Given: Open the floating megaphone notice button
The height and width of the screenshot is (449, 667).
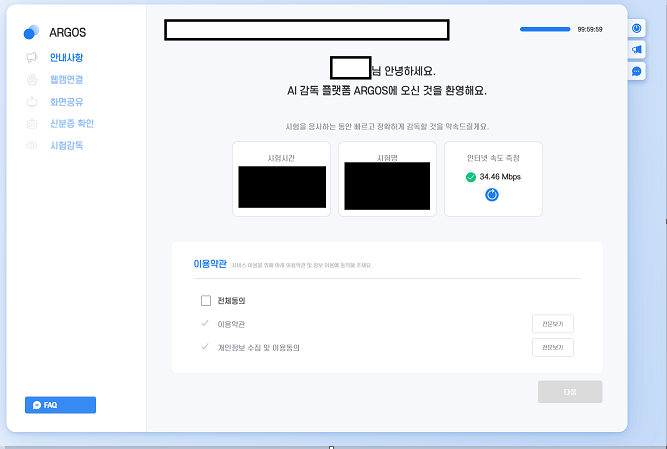Looking at the screenshot, I should pyautogui.click(x=636, y=49).
